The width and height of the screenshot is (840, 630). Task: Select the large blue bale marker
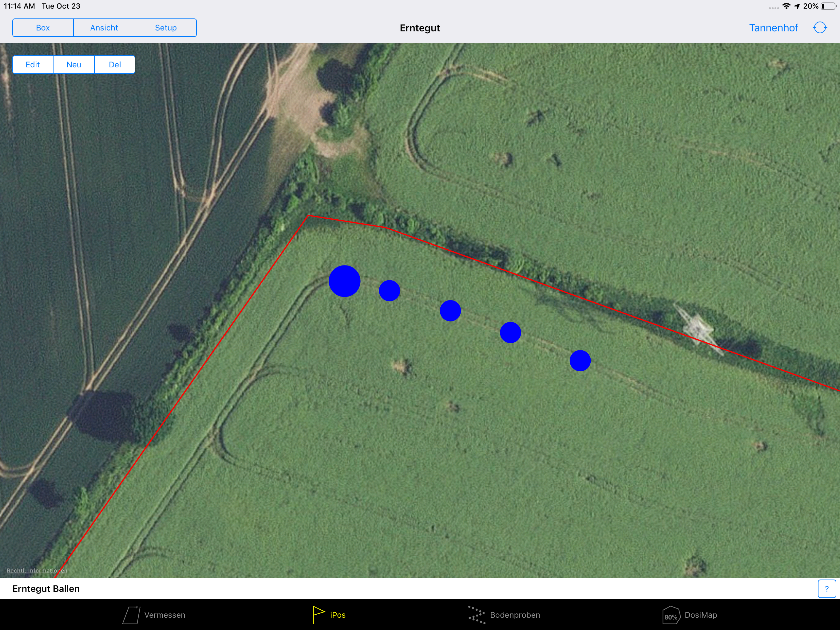pyautogui.click(x=344, y=281)
